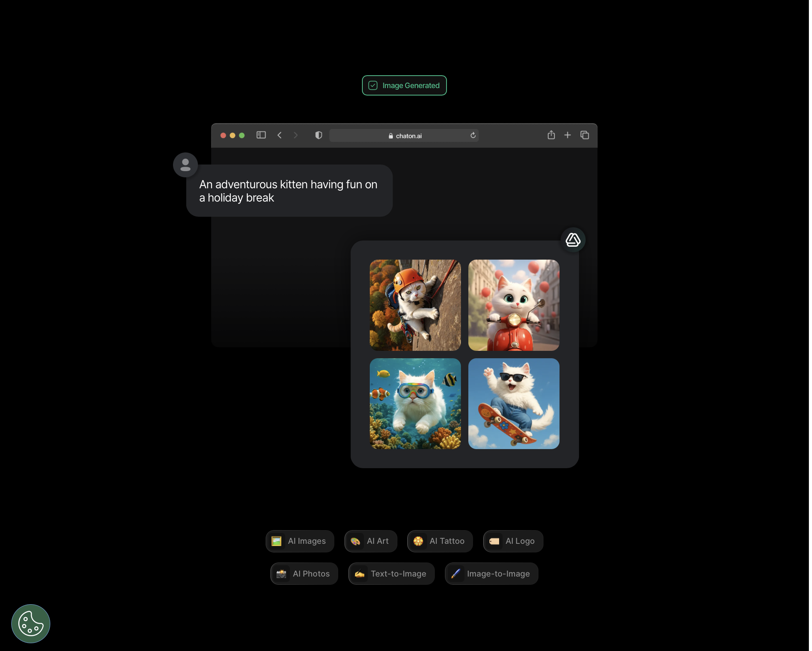Show all tabs using the tab overview icon
Image resolution: width=812 pixels, height=651 pixels.
584,135
